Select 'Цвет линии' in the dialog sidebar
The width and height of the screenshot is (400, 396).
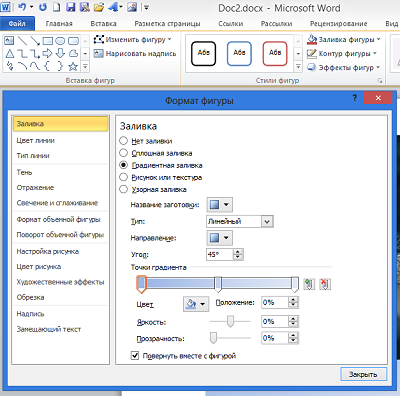(60, 140)
